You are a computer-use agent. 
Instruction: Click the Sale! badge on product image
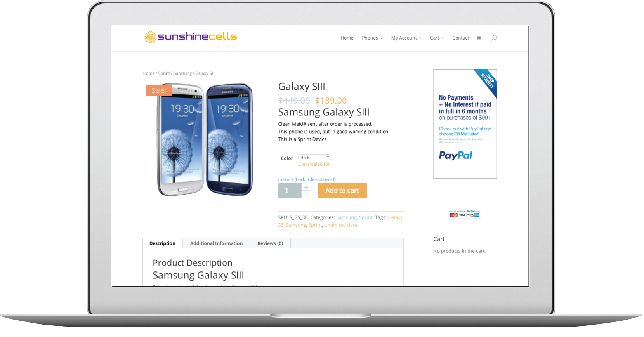click(159, 90)
